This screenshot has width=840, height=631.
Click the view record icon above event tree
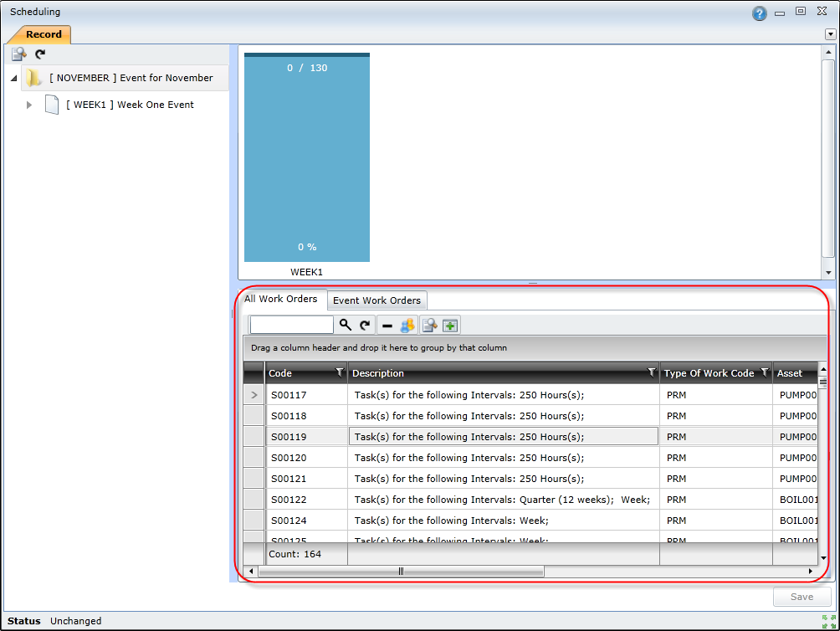click(x=18, y=54)
